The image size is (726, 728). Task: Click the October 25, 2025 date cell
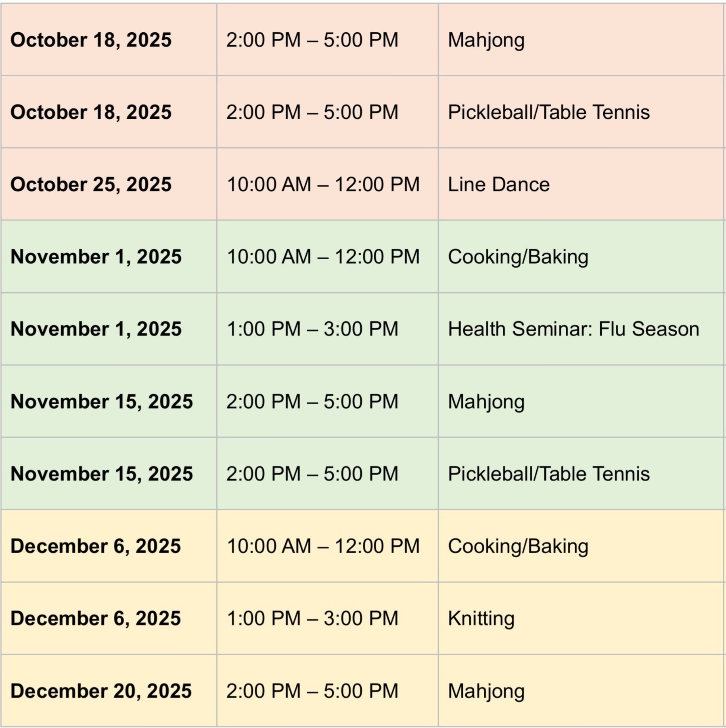coord(91,185)
